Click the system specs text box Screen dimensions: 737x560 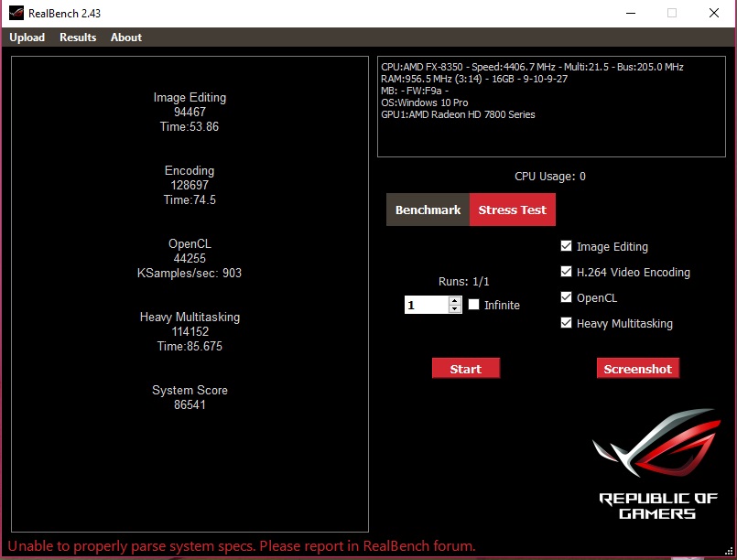coord(552,107)
